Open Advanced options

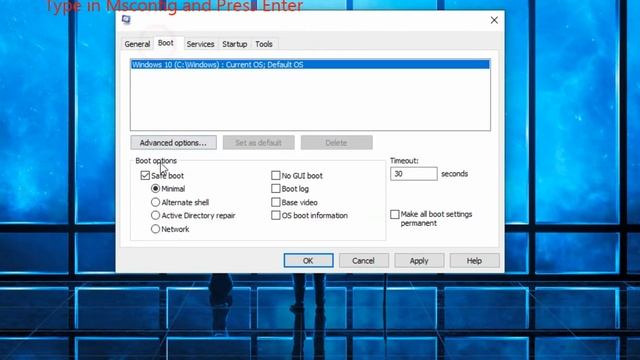[173, 142]
